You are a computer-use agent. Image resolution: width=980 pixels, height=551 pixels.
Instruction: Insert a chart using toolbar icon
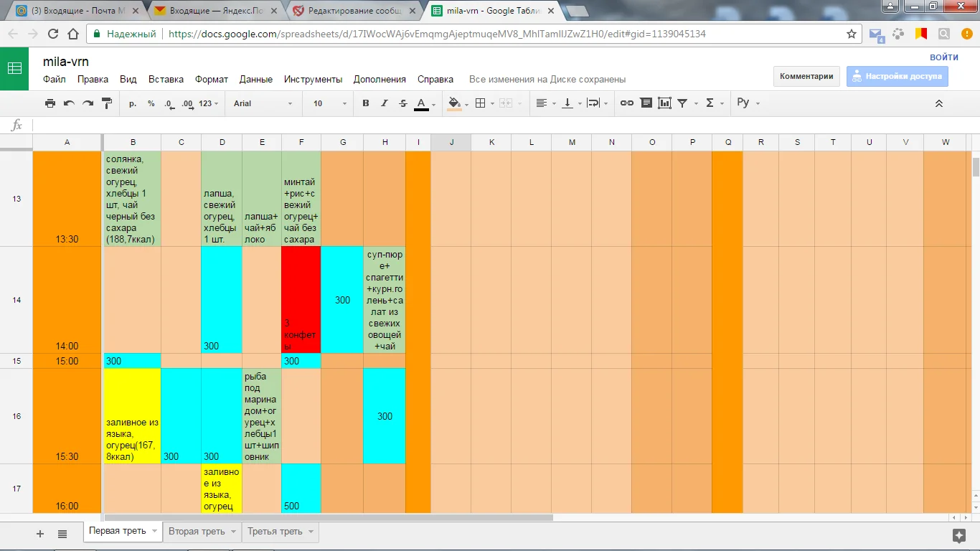tap(664, 103)
